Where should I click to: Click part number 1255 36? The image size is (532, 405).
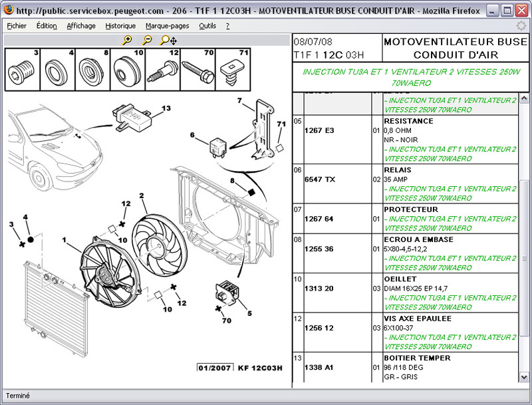click(319, 249)
